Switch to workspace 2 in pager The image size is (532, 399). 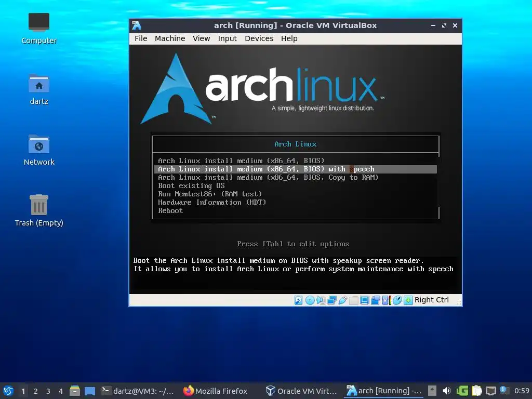pyautogui.click(x=36, y=391)
